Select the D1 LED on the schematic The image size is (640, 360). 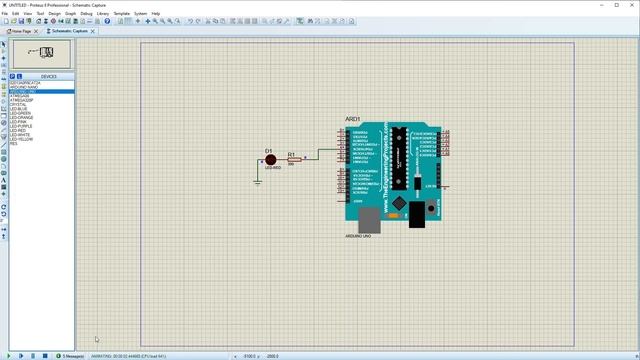click(x=271, y=160)
